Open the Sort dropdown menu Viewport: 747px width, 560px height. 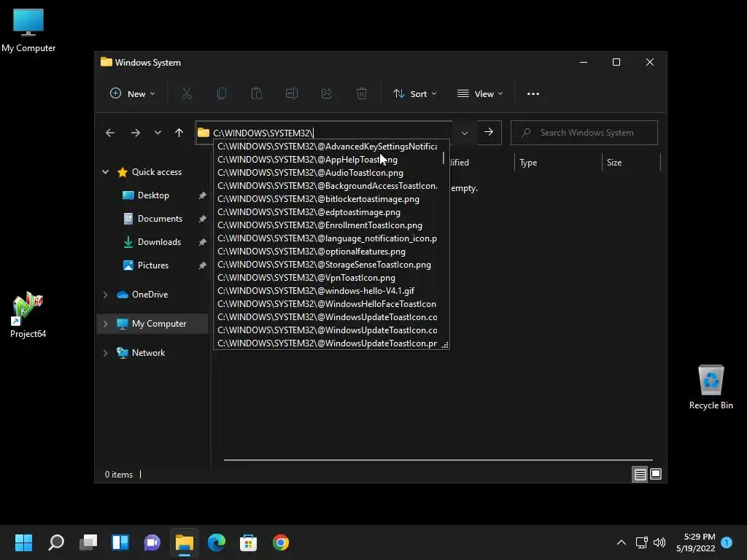(414, 94)
